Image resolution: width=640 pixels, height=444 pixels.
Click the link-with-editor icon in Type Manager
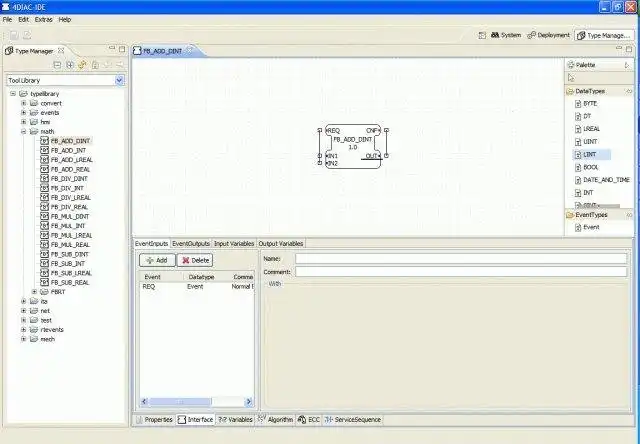point(82,65)
